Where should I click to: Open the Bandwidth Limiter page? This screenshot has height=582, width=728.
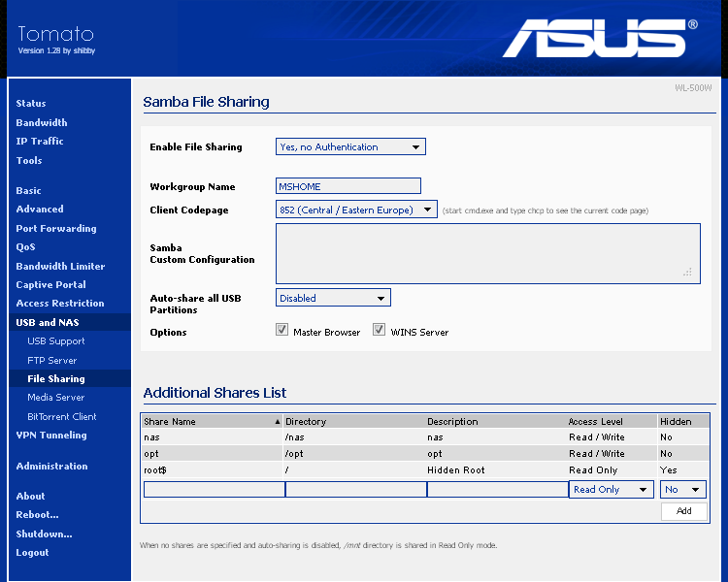pyautogui.click(x=60, y=266)
